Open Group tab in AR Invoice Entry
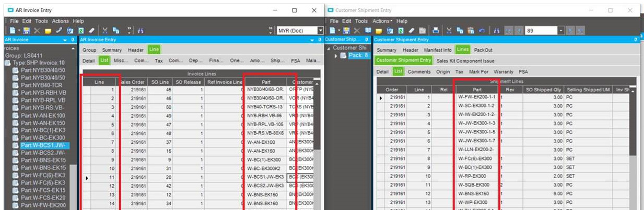The width and height of the screenshot is (644, 210). tap(89, 50)
